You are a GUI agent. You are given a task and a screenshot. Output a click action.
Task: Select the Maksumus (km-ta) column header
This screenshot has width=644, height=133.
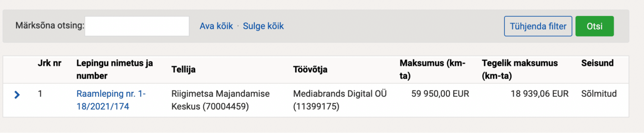pos(433,70)
